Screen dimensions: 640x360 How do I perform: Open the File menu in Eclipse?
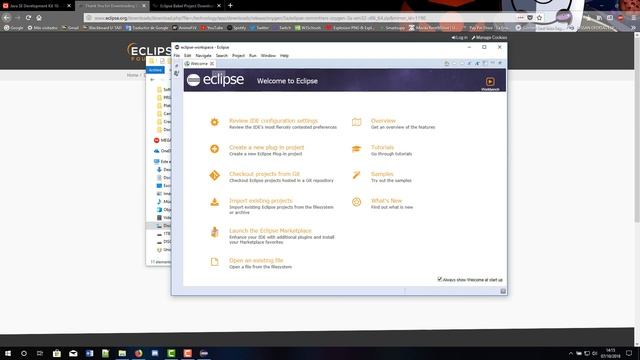177,56
